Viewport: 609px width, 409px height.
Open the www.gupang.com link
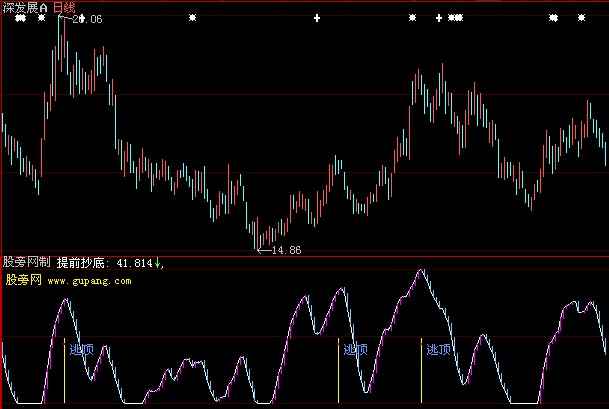tap(89, 282)
